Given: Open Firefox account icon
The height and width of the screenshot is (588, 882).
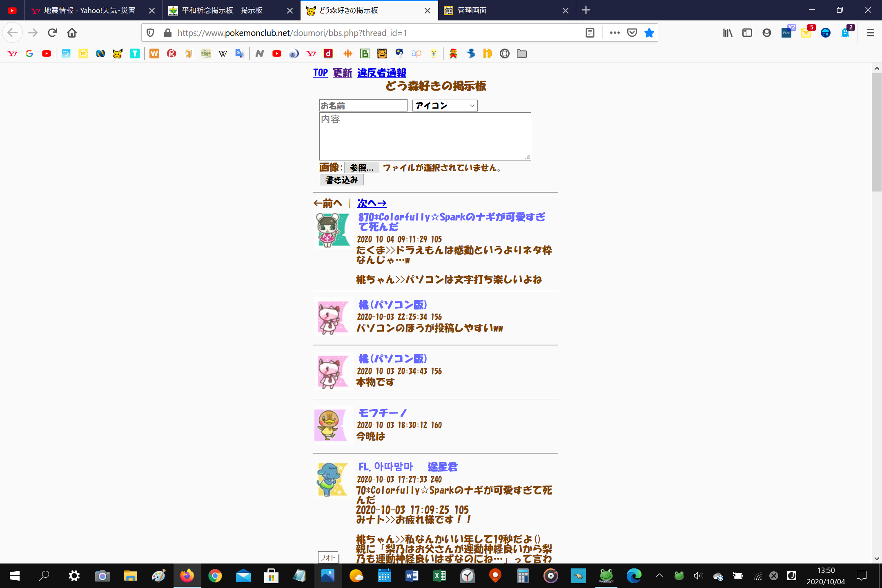Looking at the screenshot, I should 767,33.
